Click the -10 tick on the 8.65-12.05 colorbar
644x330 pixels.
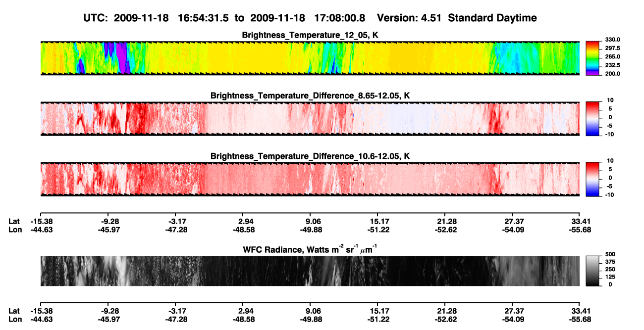(609, 134)
